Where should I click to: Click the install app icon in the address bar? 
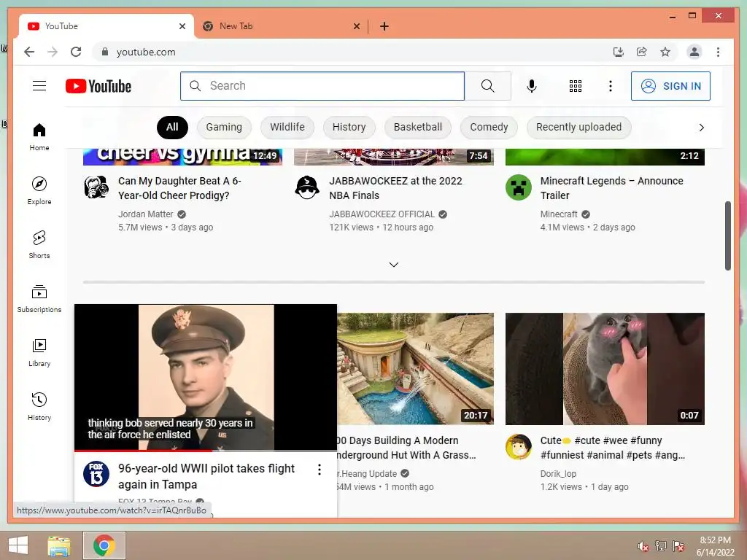619,52
